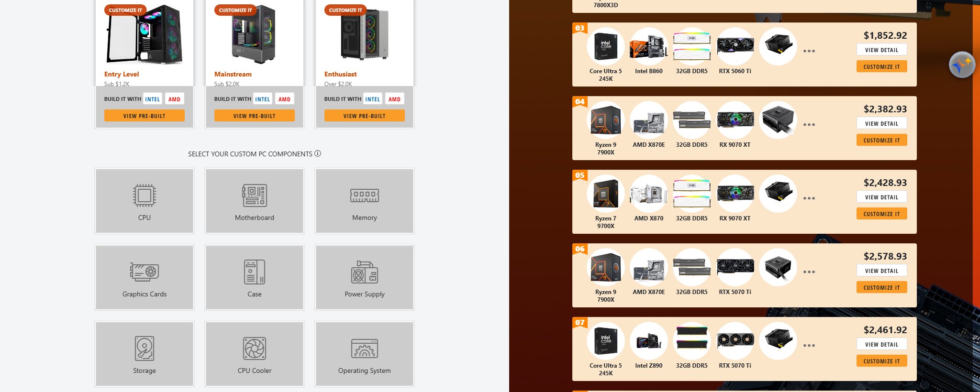980x392 pixels.
Task: View detail of the $2,428.93 build
Action: coord(882,197)
